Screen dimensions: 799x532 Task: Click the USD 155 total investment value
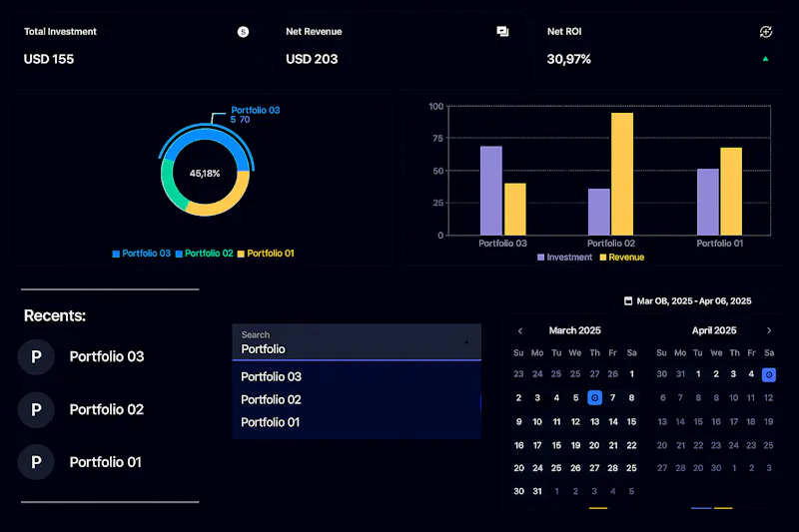click(49, 59)
